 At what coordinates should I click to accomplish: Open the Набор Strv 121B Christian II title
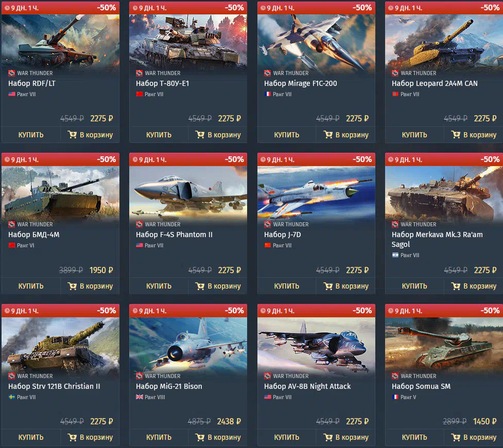click(54, 386)
